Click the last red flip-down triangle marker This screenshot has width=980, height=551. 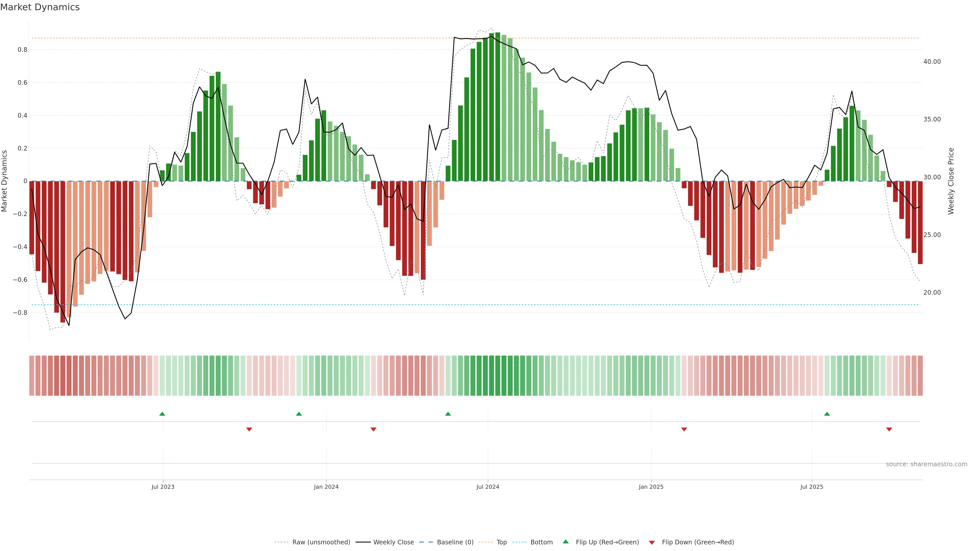(889, 429)
